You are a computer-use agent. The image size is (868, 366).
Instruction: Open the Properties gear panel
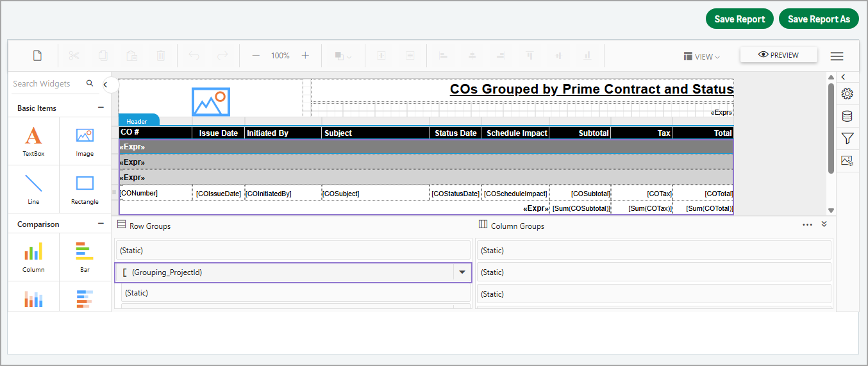click(847, 94)
